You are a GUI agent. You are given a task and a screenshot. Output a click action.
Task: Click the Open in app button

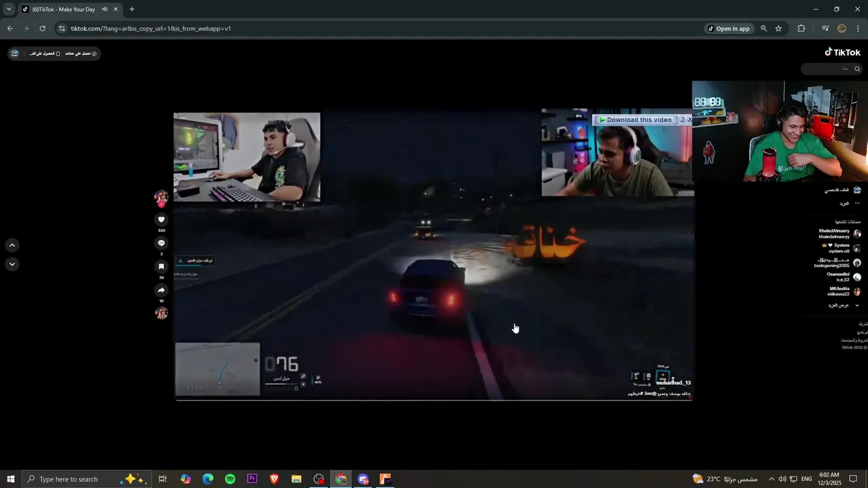click(729, 28)
